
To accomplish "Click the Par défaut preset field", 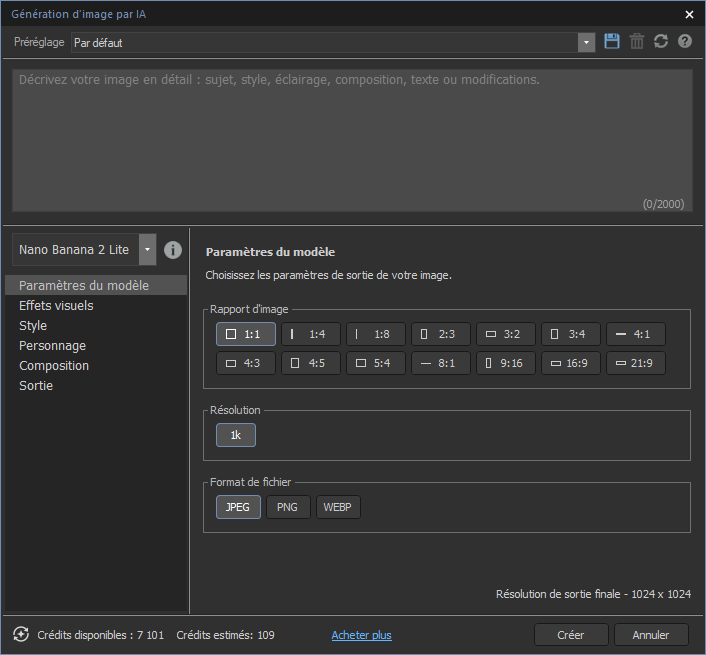I will [325, 42].
